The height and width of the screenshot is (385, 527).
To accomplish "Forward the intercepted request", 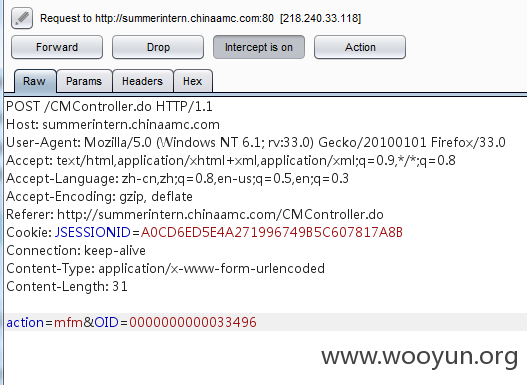I will coord(57,47).
